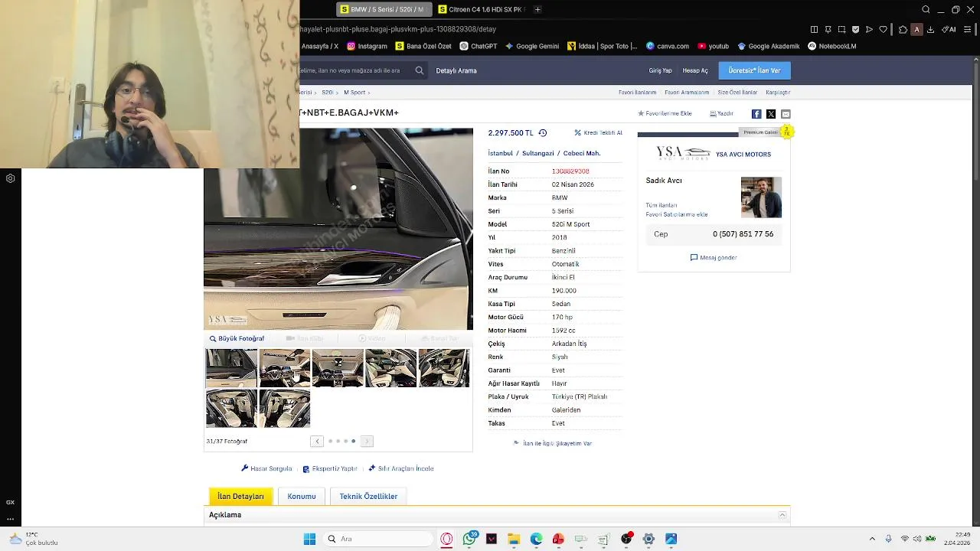Screen dimensions: 980x551
Task: Click the search magnifier icon in site header
Action: point(420,70)
